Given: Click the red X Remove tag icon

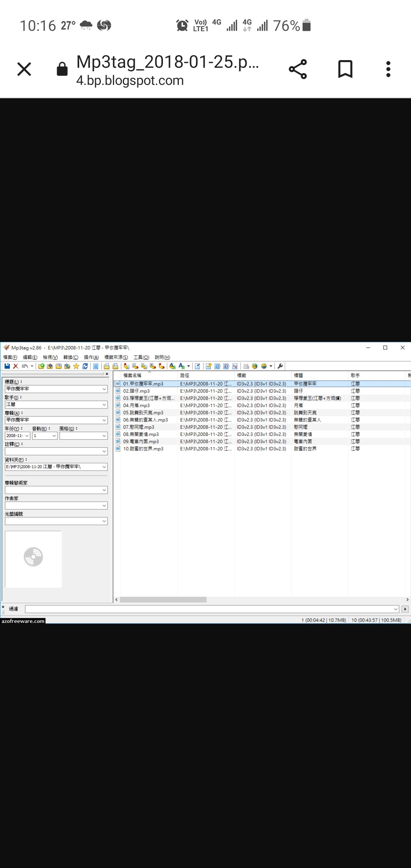Looking at the screenshot, I should click(x=16, y=366).
